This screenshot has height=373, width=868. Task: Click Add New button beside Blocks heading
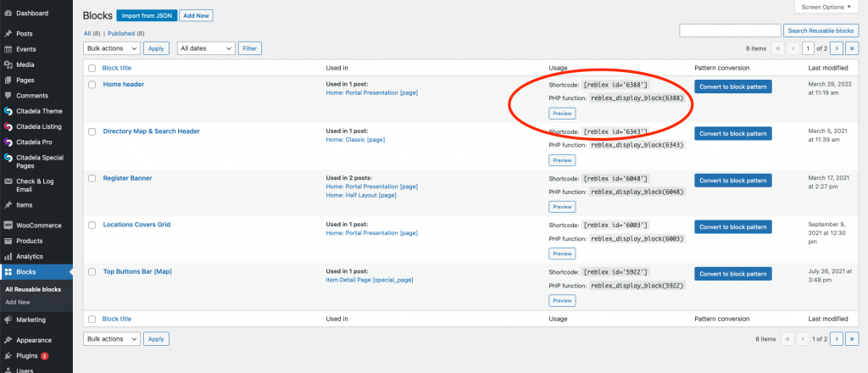(x=197, y=15)
